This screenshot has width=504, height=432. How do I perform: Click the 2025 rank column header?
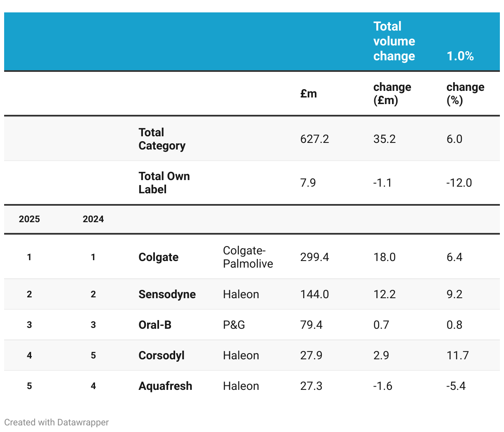pos(29,219)
